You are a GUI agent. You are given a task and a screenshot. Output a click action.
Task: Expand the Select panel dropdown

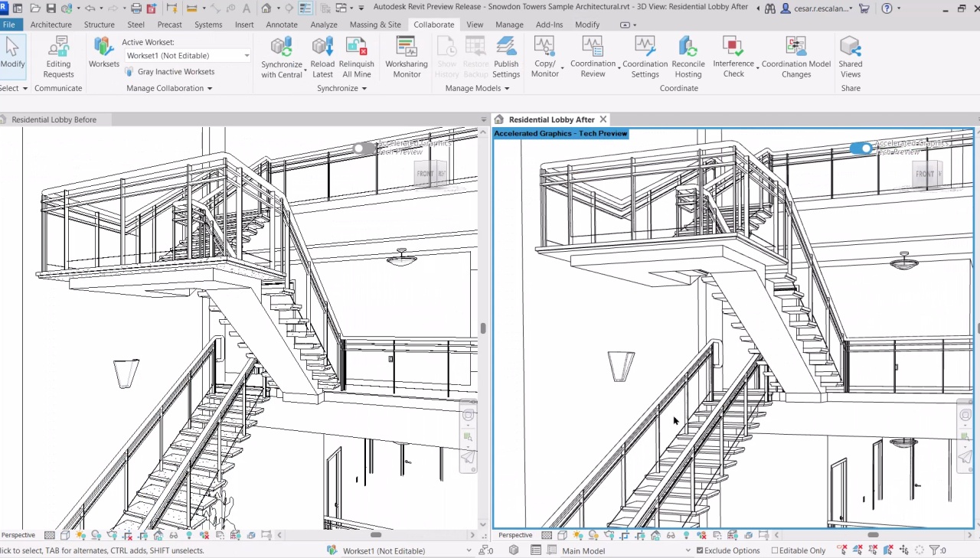point(14,88)
